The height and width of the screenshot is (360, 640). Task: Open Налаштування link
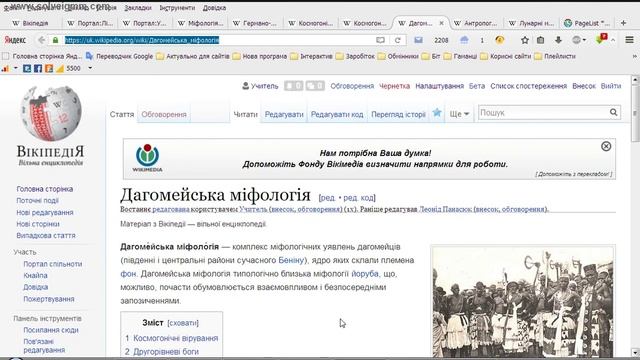(x=440, y=86)
